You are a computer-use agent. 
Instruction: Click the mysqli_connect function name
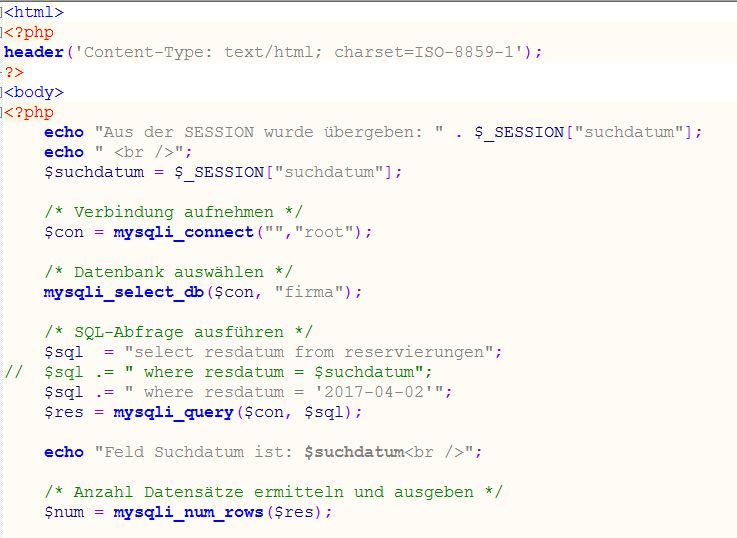(183, 232)
